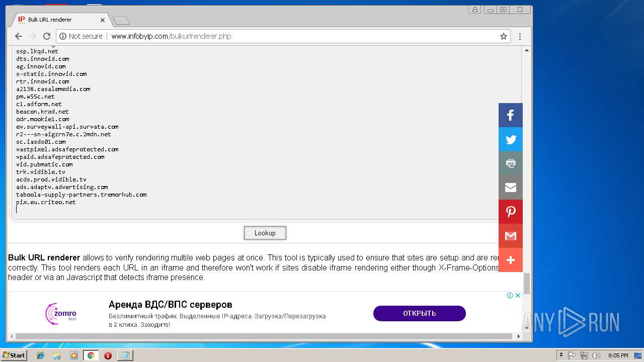Go back with browser back arrow

coord(19,36)
